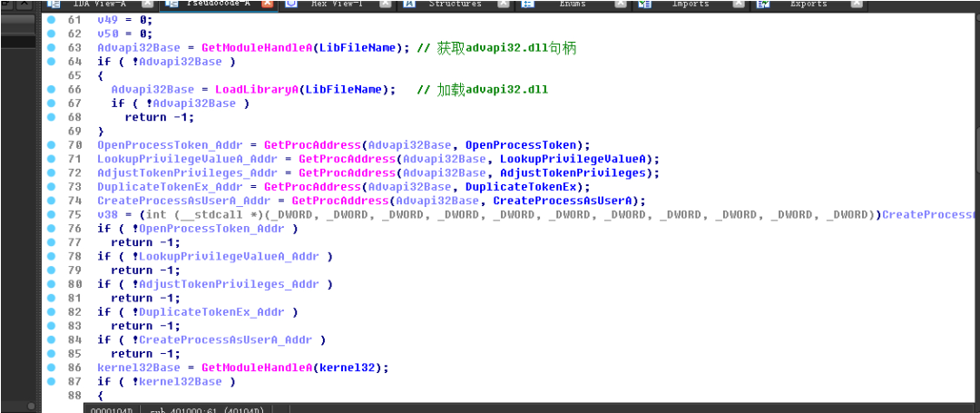Click CreateProcessAsUserA_Addr on line 74

pyautogui.click(x=183, y=201)
